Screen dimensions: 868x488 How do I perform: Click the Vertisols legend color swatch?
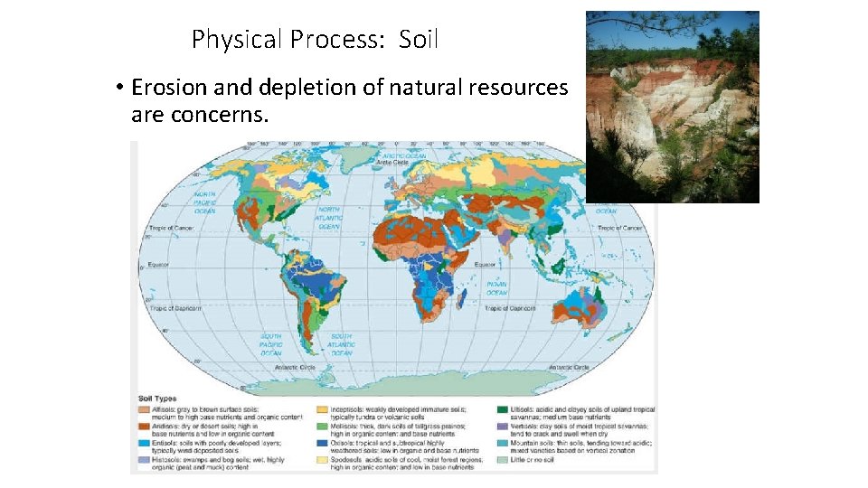coord(502,427)
